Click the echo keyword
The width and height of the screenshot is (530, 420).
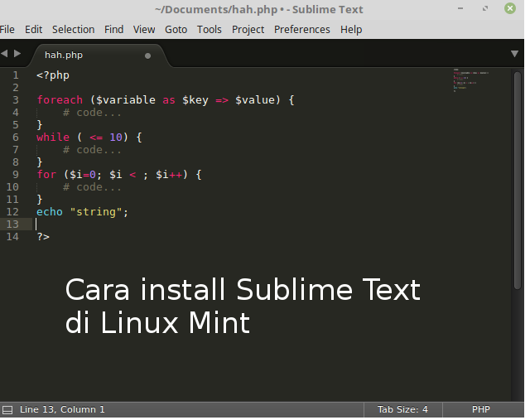click(x=50, y=212)
